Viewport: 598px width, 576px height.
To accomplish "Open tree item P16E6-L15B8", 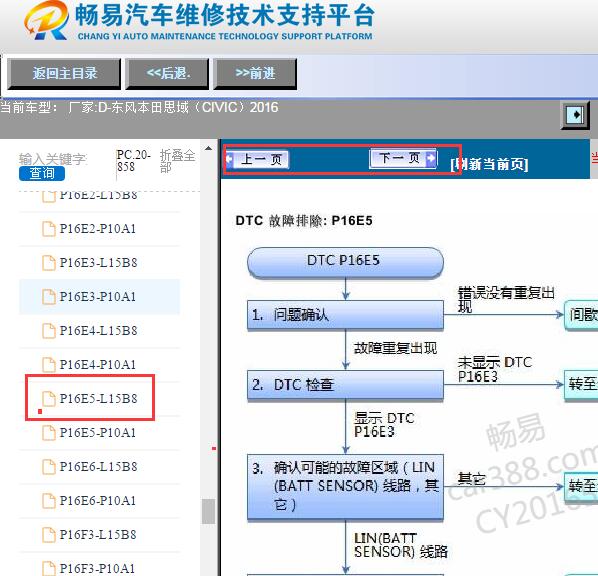I will 99,467.
